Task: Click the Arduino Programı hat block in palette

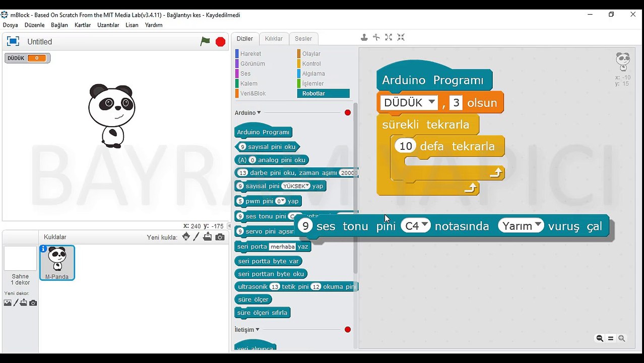Action: pyautogui.click(x=263, y=131)
